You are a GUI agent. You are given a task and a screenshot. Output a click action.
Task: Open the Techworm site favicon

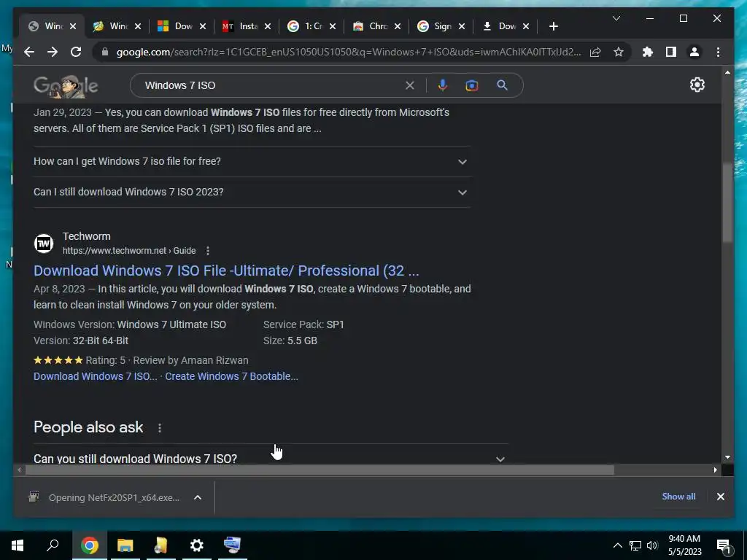[43, 244]
